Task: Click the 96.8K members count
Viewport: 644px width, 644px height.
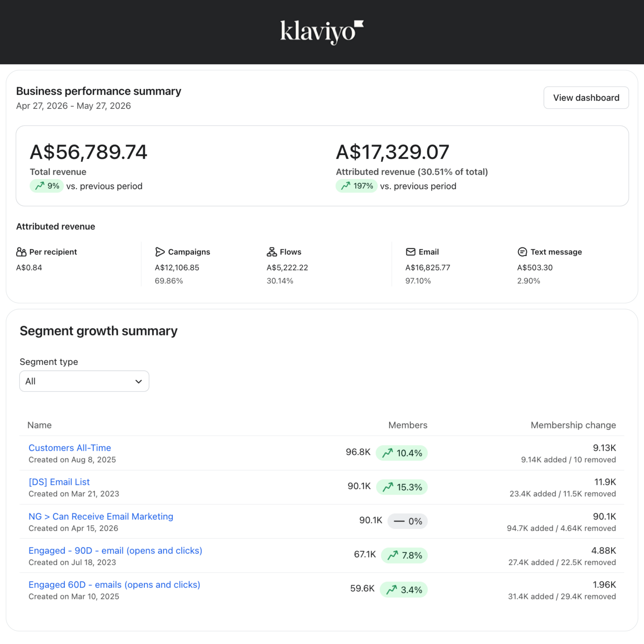Action: (x=358, y=452)
